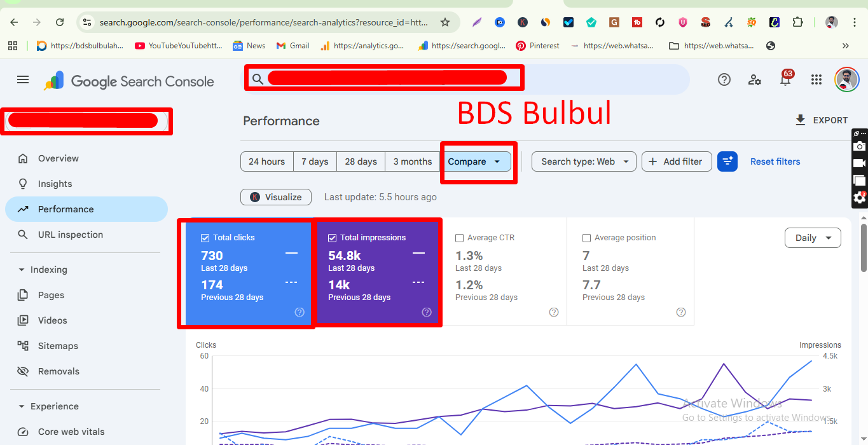The height and width of the screenshot is (445, 868).
Task: Click the SEO extension icon in toolbar
Action: [705, 22]
